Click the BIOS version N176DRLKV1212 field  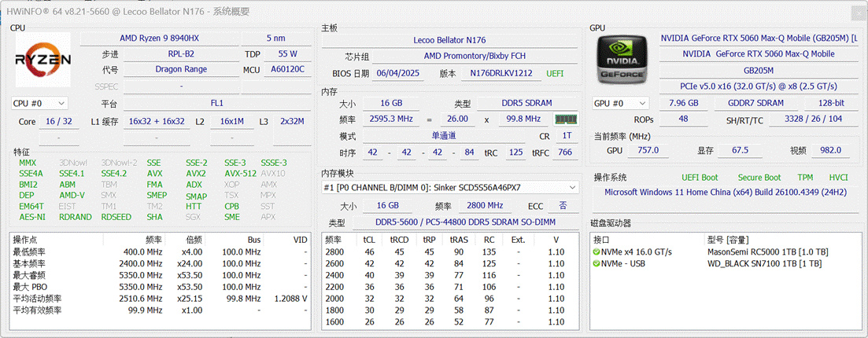[501, 74]
